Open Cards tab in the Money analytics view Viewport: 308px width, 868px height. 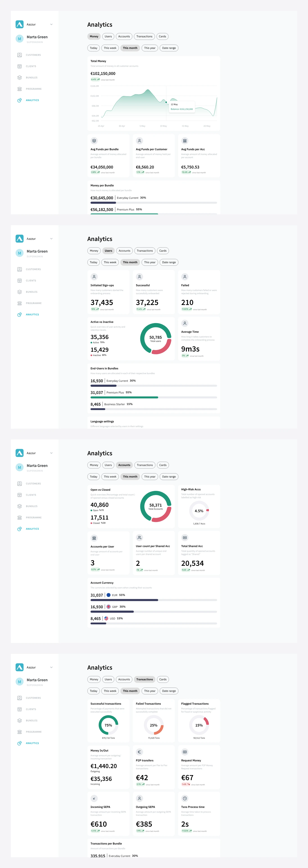coord(163,36)
